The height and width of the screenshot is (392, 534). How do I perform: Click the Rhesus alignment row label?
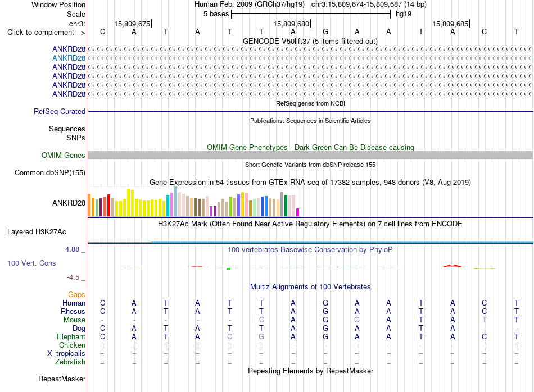coord(73,311)
